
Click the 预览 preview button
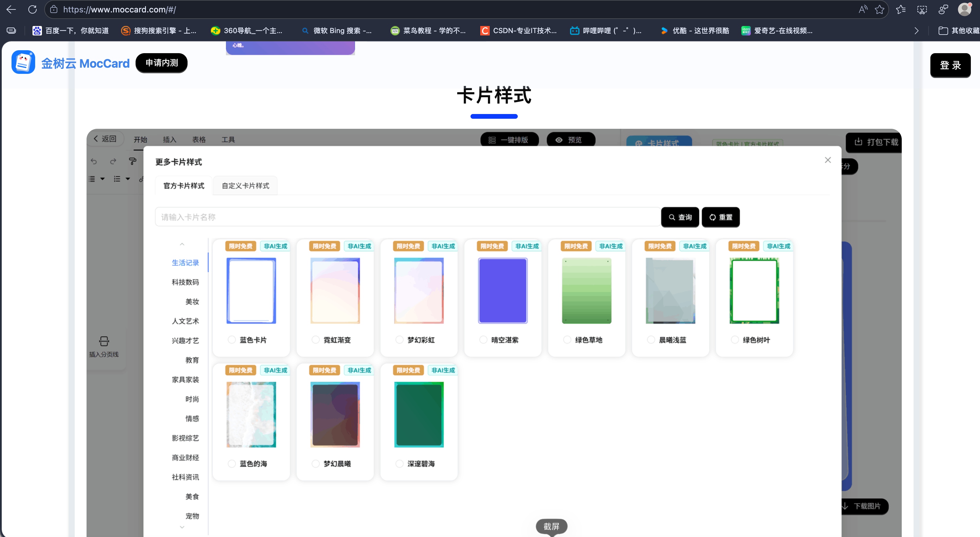(571, 140)
